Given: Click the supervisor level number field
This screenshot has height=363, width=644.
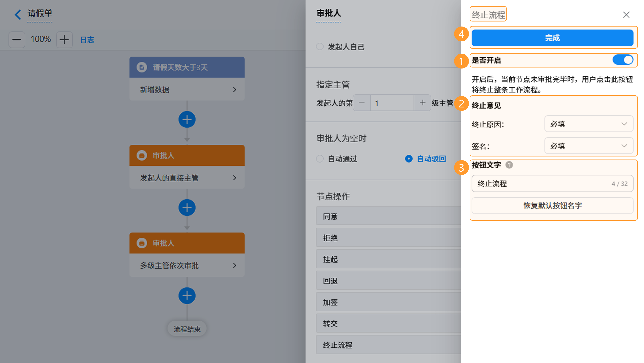Looking at the screenshot, I should tap(392, 103).
